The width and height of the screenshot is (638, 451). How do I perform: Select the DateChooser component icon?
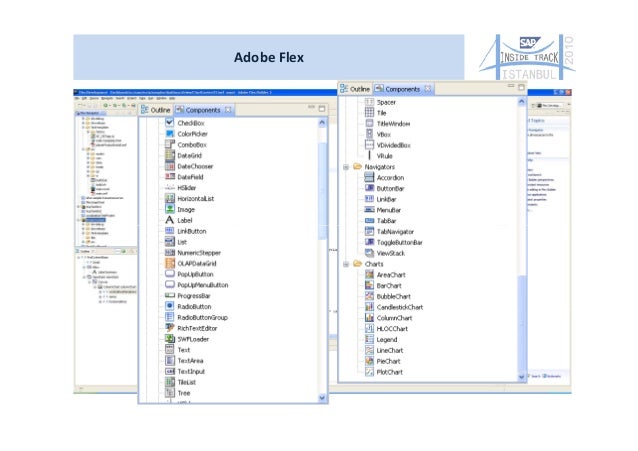click(170, 166)
